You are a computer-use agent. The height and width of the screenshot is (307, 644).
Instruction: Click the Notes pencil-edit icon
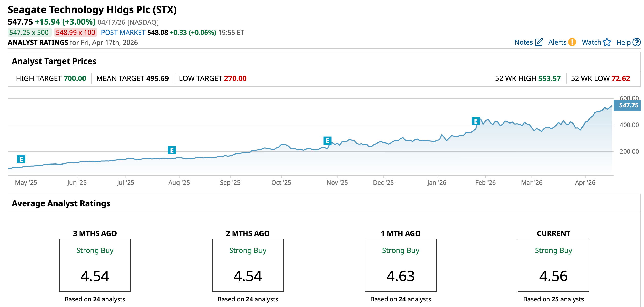539,42
